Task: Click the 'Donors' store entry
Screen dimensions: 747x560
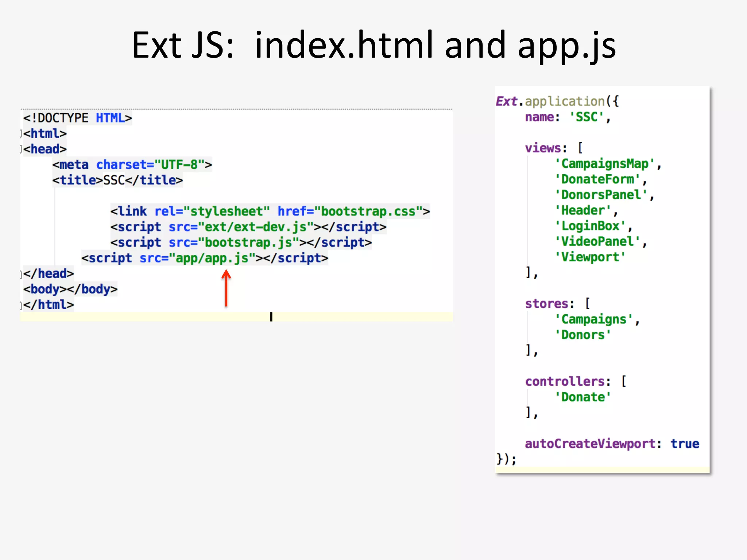Action: 583,335
